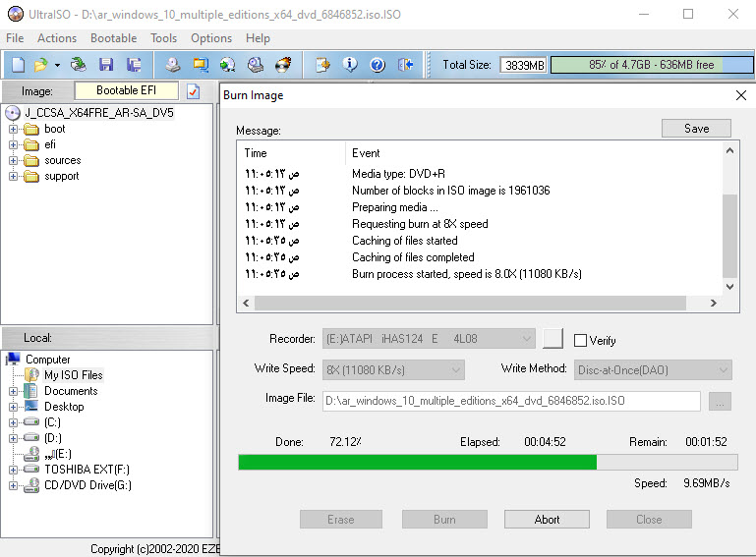Click the Burn button in dialog

(444, 520)
